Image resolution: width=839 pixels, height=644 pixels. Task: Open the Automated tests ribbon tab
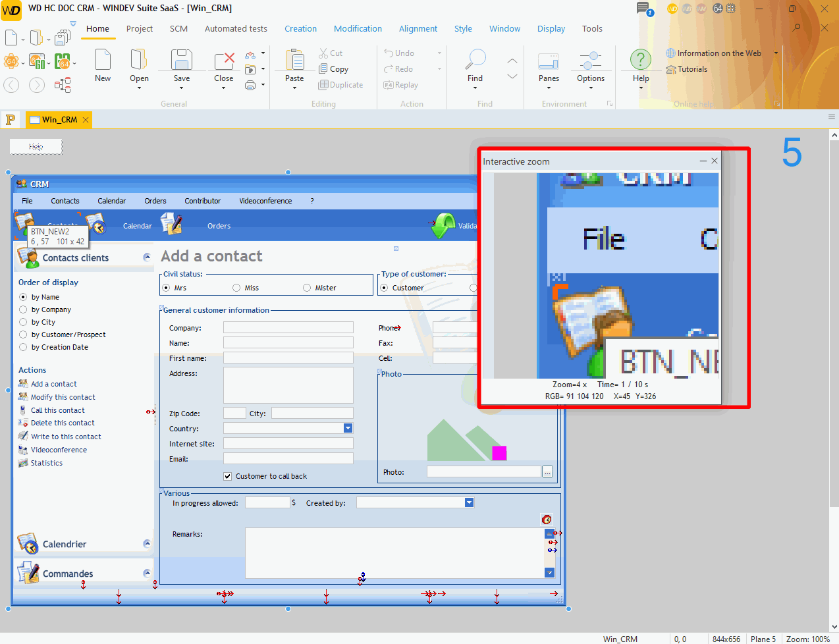(x=236, y=28)
